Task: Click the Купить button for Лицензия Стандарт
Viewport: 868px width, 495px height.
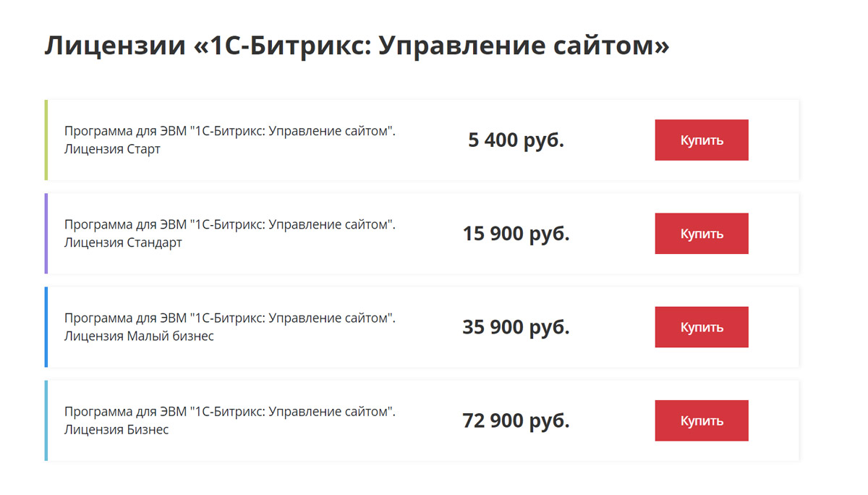Action: (x=701, y=233)
